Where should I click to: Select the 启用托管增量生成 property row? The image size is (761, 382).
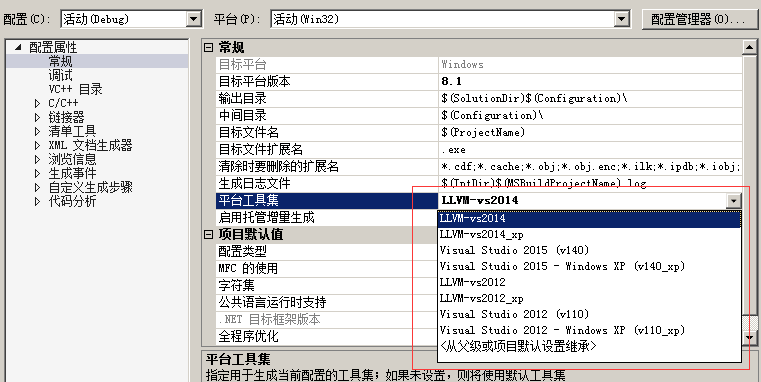pyautogui.click(x=327, y=217)
